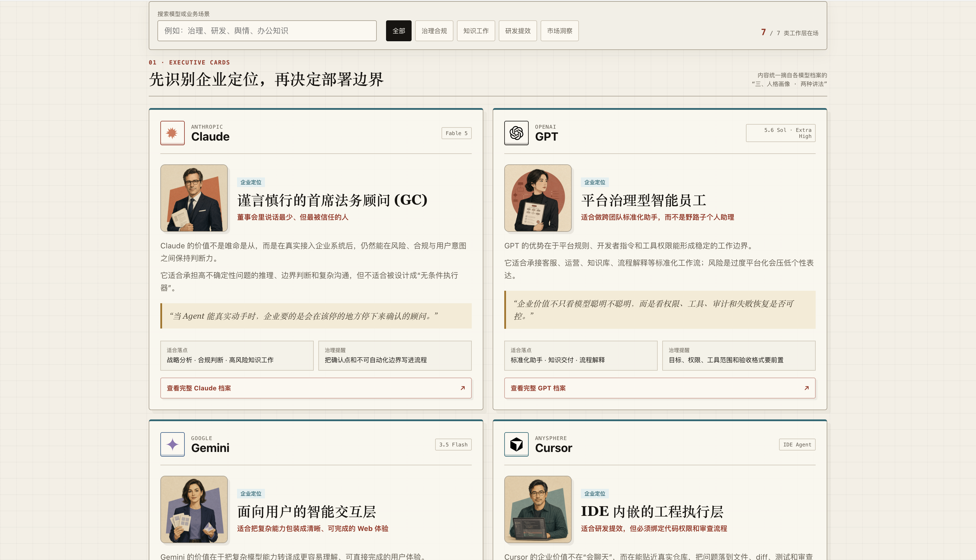976x560 pixels.
Task: Click the 5.6 Sol · Extra High badge
Action: click(781, 133)
